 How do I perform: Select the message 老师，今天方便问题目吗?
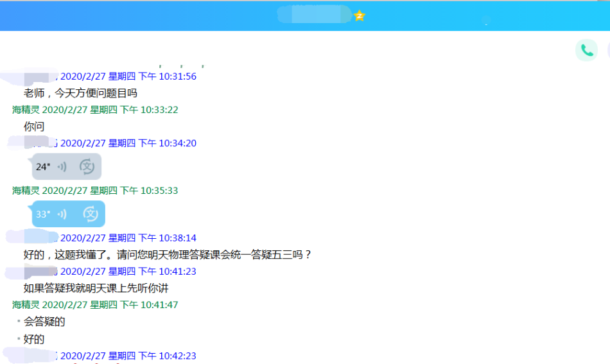80,93
